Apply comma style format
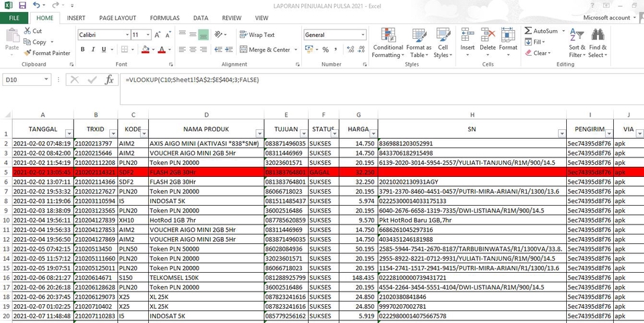 [336, 50]
